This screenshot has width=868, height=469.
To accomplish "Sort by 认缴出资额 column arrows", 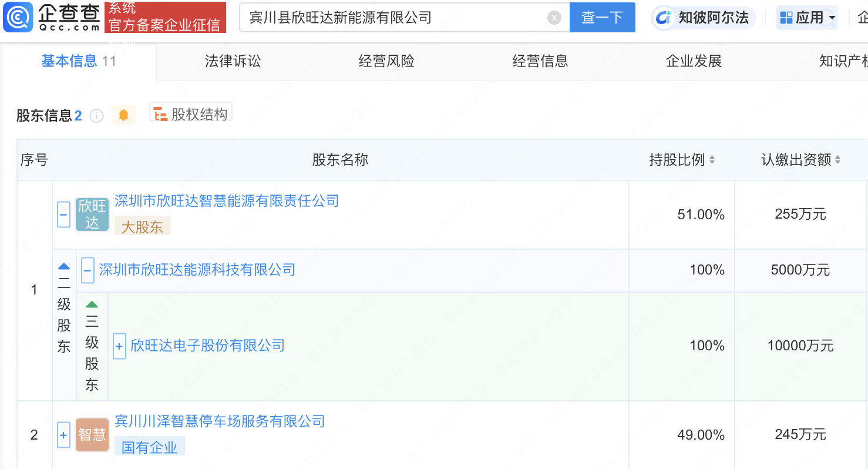I will click(838, 160).
